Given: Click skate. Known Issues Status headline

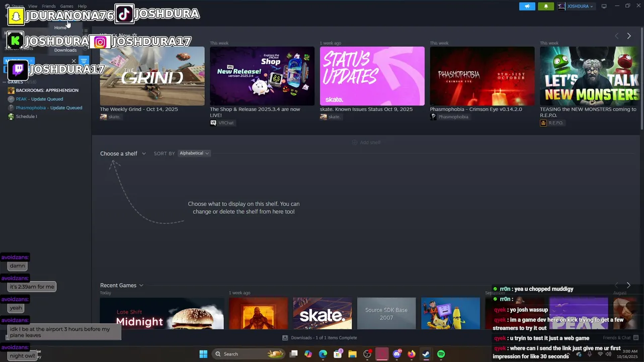Looking at the screenshot, I should pyautogui.click(x=366, y=109).
